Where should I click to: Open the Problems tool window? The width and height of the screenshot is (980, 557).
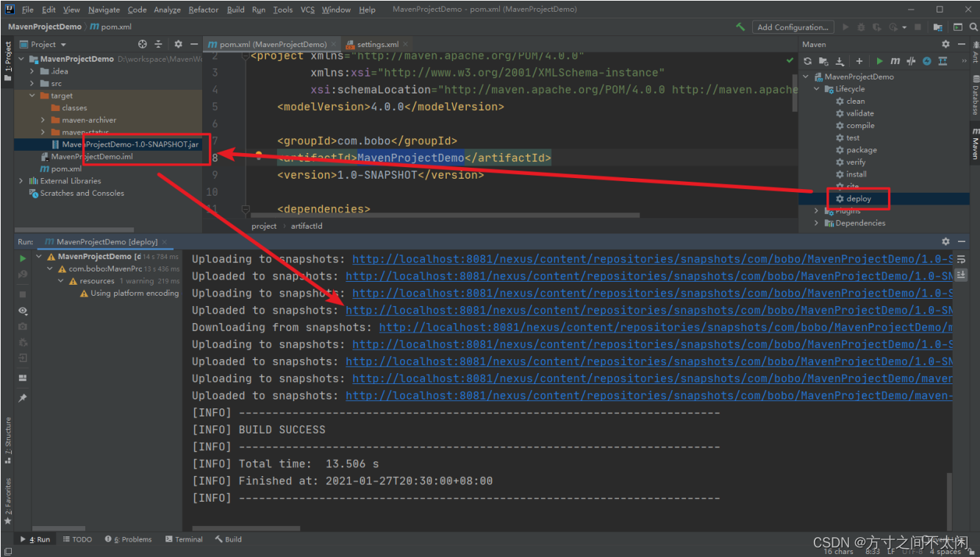(128, 539)
